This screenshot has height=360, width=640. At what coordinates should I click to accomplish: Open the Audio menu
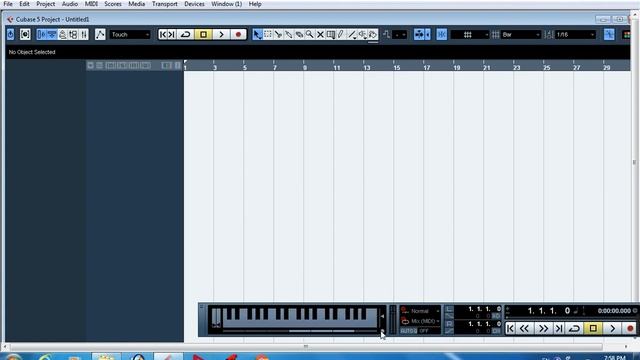(70, 4)
